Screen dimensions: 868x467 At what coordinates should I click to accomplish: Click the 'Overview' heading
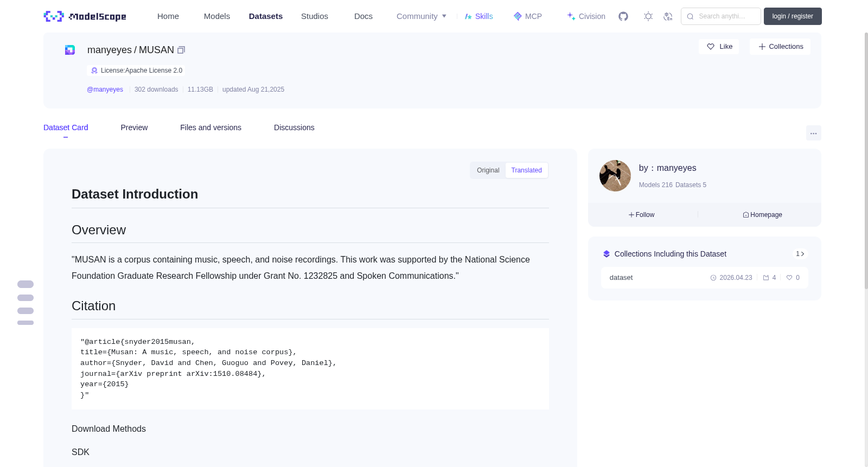click(x=99, y=230)
